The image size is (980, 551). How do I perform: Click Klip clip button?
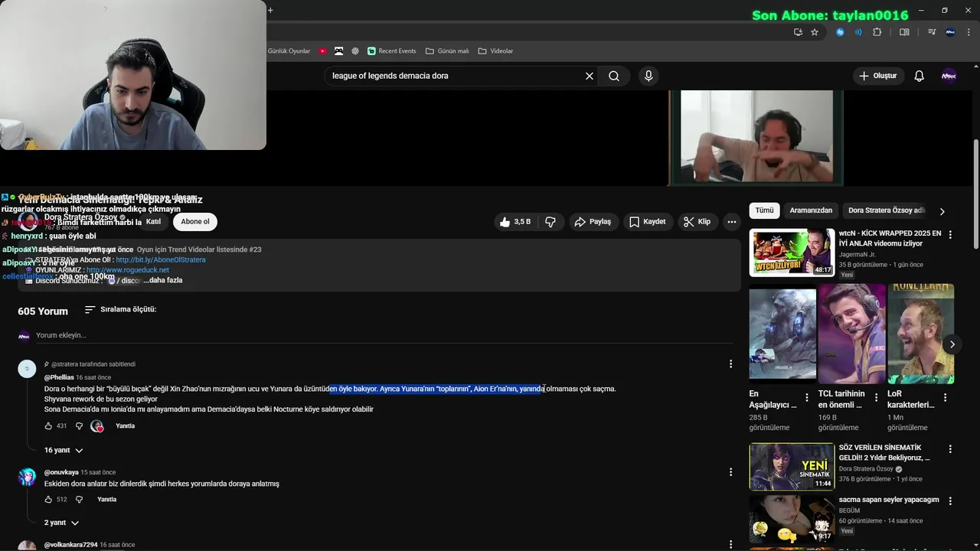click(697, 222)
